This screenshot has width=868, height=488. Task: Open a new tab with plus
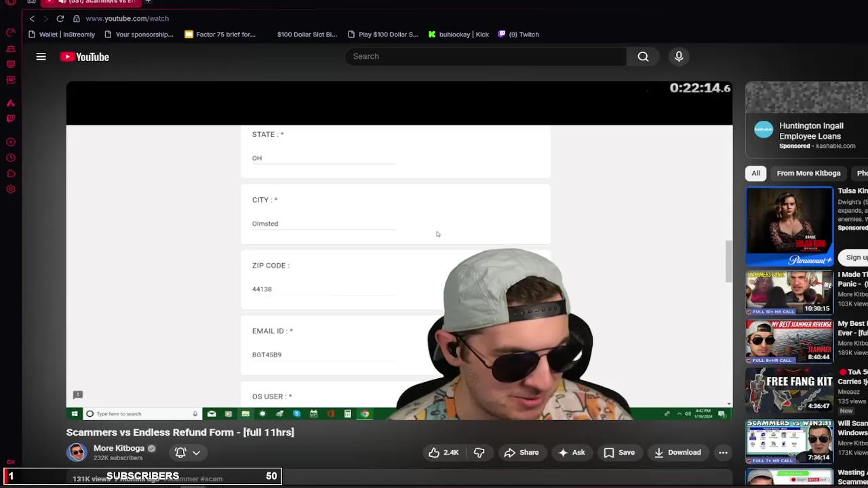pos(148,2)
